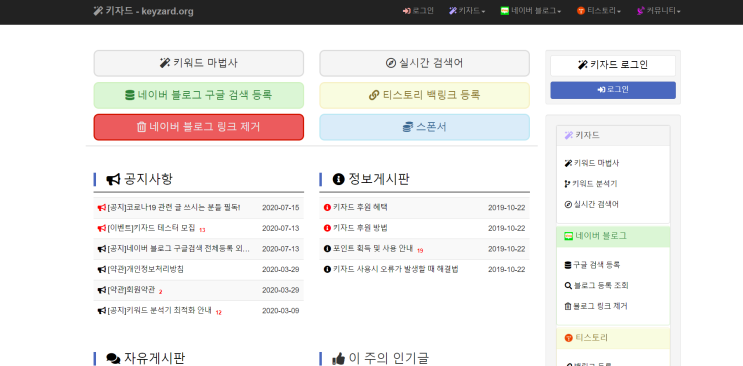Screen dimensions: 743x366
Task: Open the 키워드 마법사 large button
Action: coord(199,63)
